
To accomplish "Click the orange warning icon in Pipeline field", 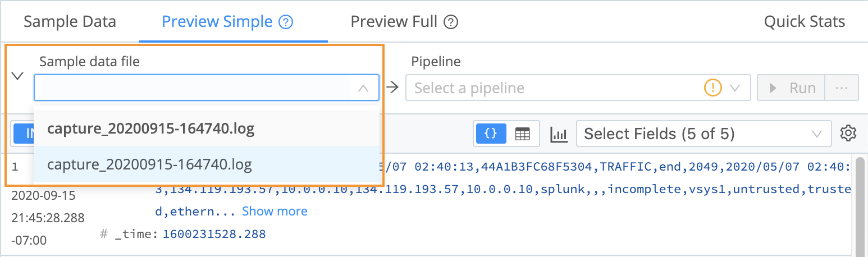I will [712, 88].
